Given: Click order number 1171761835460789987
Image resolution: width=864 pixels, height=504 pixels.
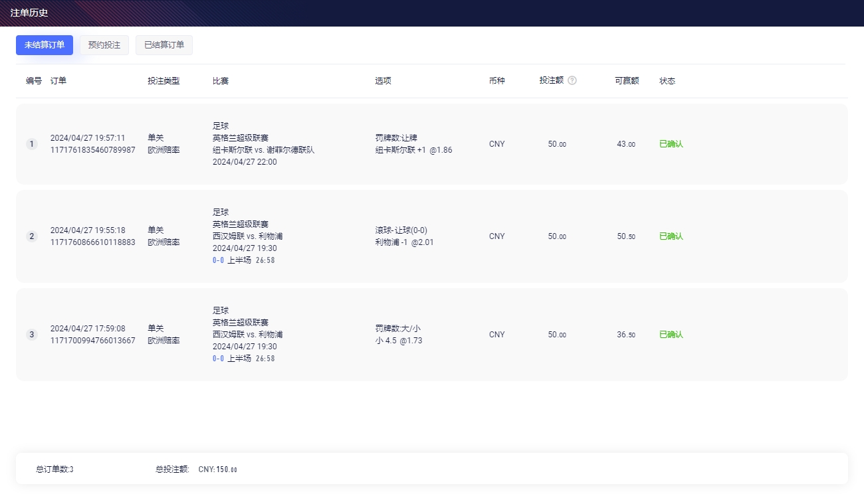Looking at the screenshot, I should coord(92,150).
